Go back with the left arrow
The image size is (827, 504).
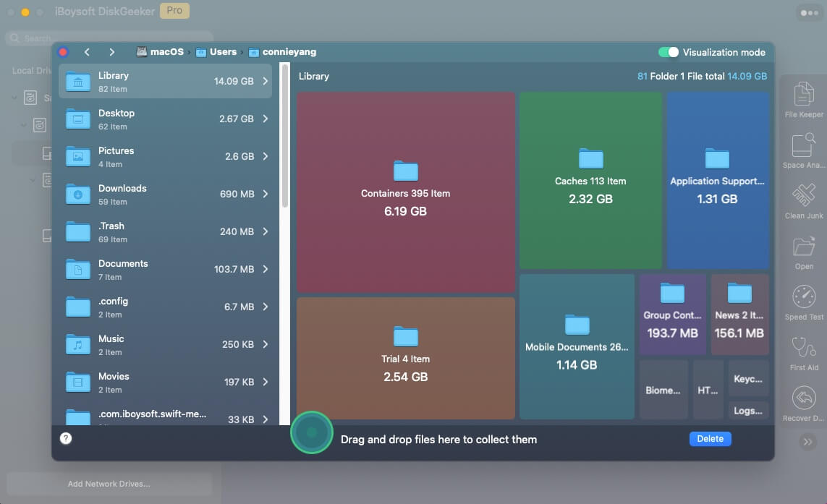[87, 52]
